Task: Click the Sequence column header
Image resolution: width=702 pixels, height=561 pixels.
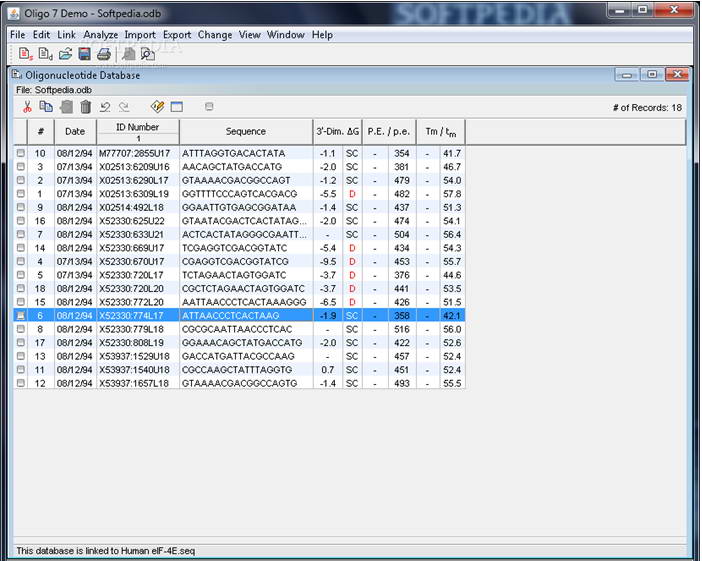Action: tap(246, 132)
